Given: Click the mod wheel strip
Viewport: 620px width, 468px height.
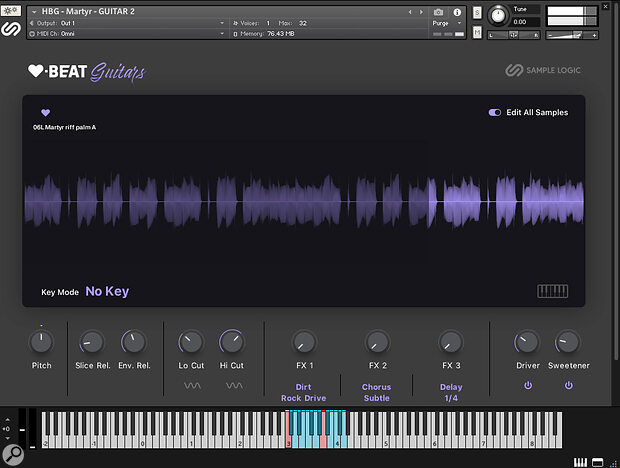Looking at the screenshot, I should coord(33,429).
